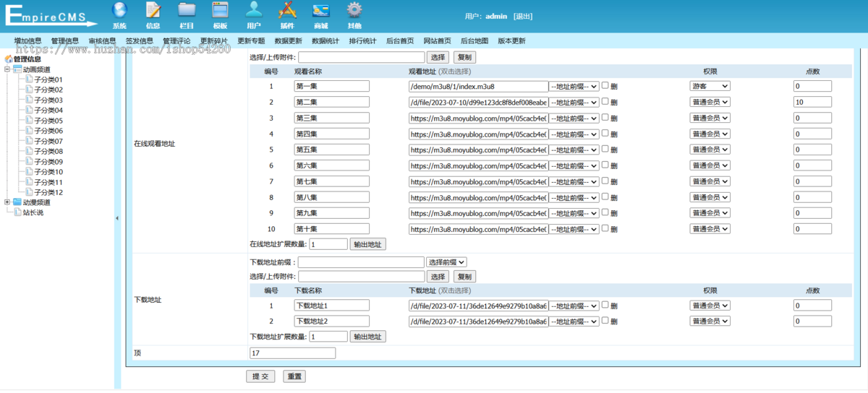This screenshot has height=393, width=868.
Task: Open the 插件 tools icon
Action: coord(287,10)
